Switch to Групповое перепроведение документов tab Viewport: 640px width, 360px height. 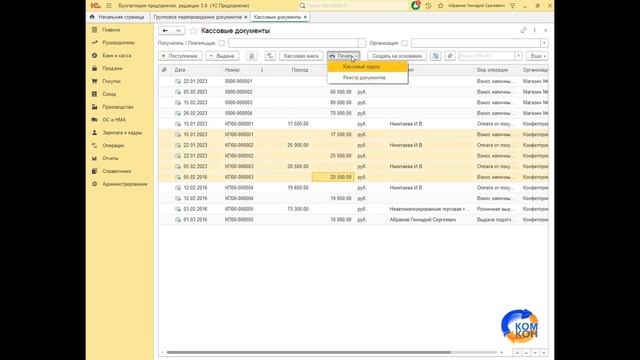click(x=198, y=17)
